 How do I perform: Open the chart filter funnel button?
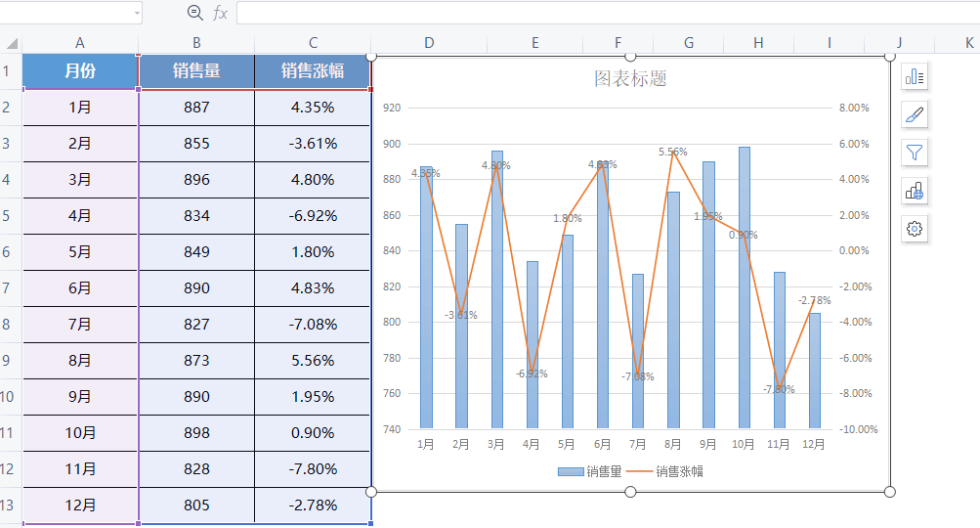click(915, 153)
